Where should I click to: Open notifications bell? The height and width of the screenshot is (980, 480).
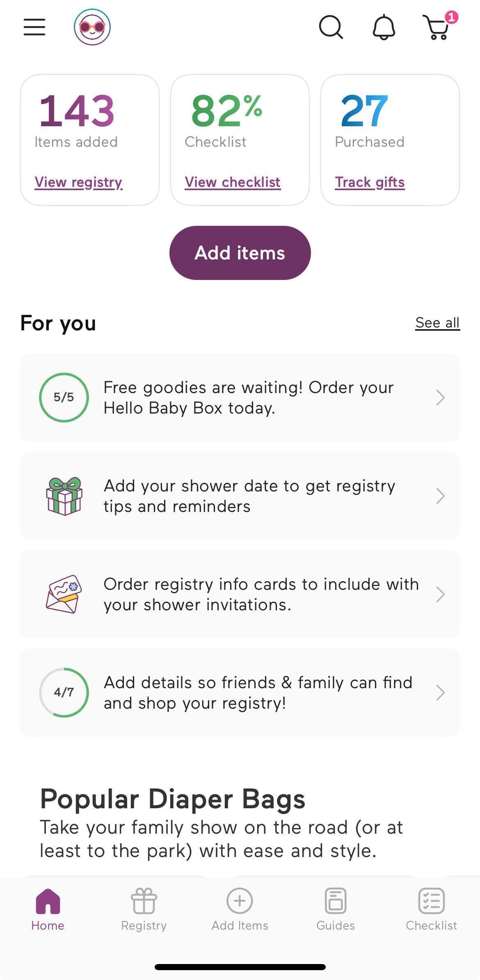coord(384,27)
